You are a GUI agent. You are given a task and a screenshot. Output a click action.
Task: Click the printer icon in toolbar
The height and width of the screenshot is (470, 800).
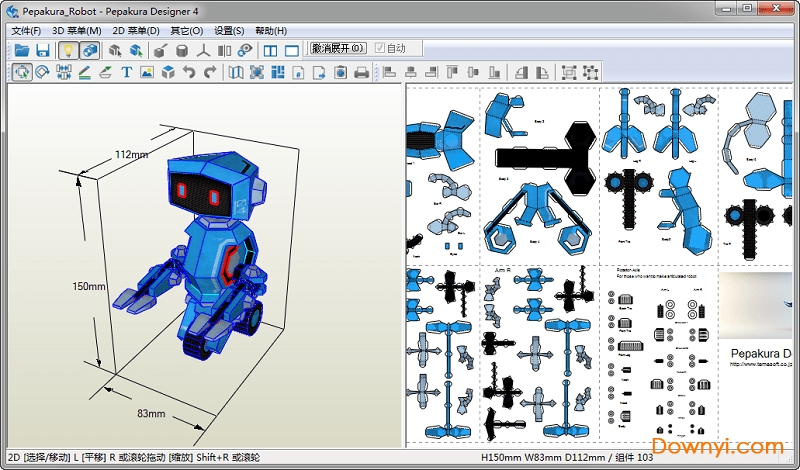click(x=361, y=72)
